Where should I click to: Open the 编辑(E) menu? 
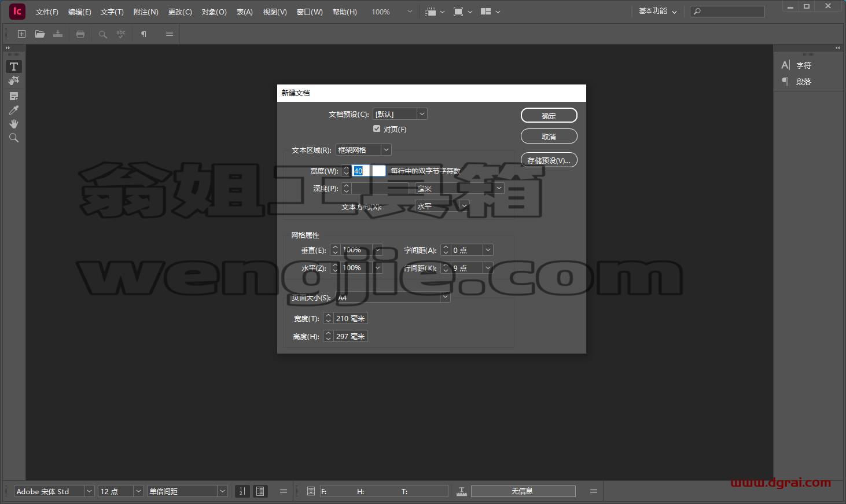click(x=79, y=12)
